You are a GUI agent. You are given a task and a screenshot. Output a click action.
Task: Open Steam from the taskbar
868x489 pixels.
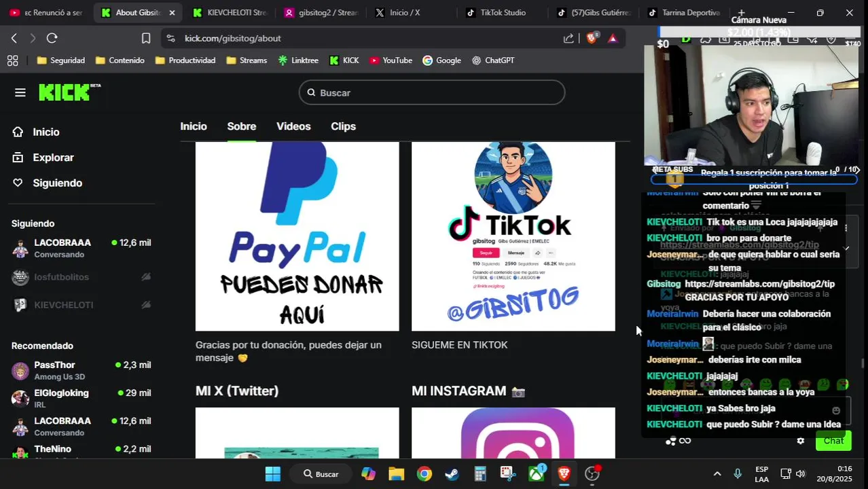pos(452,473)
